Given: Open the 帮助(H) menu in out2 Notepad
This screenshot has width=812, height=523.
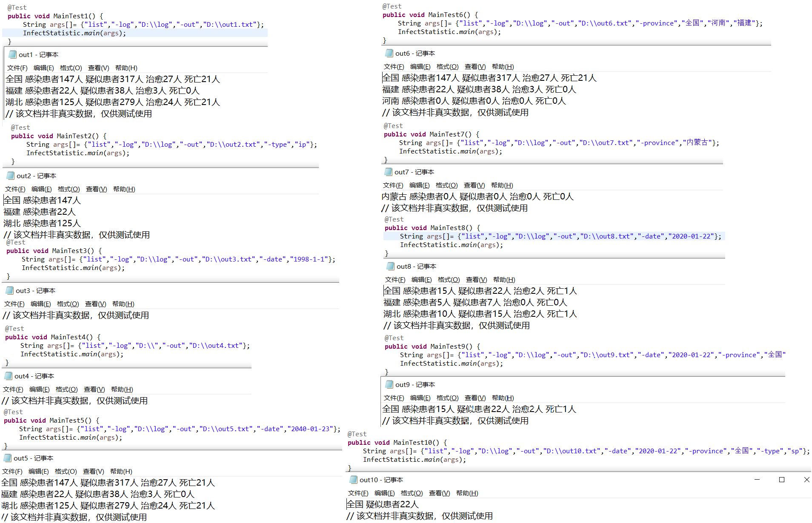Looking at the screenshot, I should click(124, 189).
